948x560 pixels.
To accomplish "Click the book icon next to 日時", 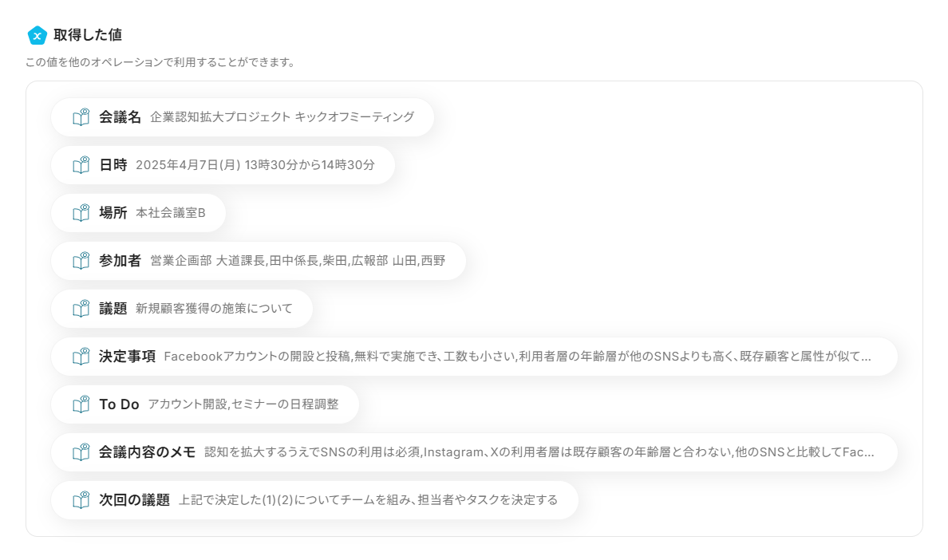I will [x=81, y=165].
